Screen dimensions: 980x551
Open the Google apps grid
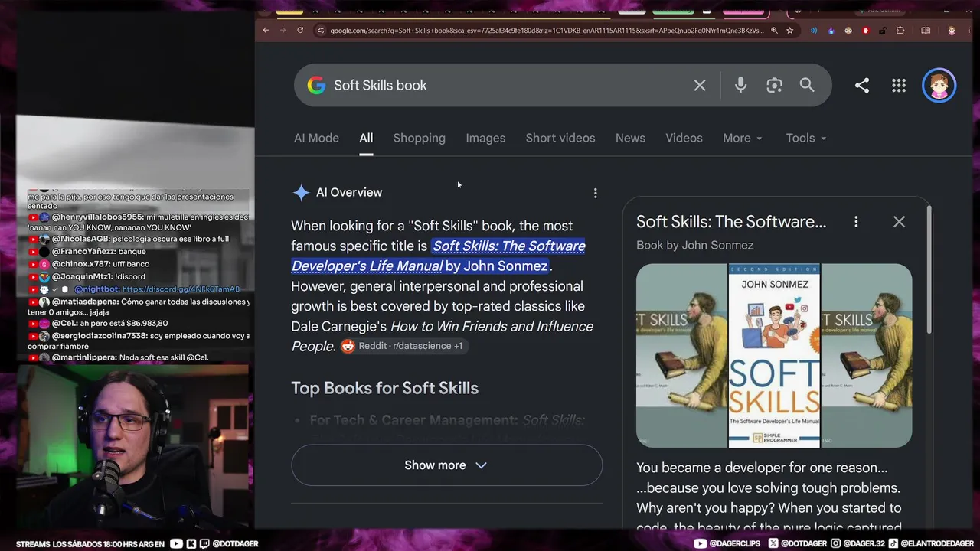pos(899,86)
